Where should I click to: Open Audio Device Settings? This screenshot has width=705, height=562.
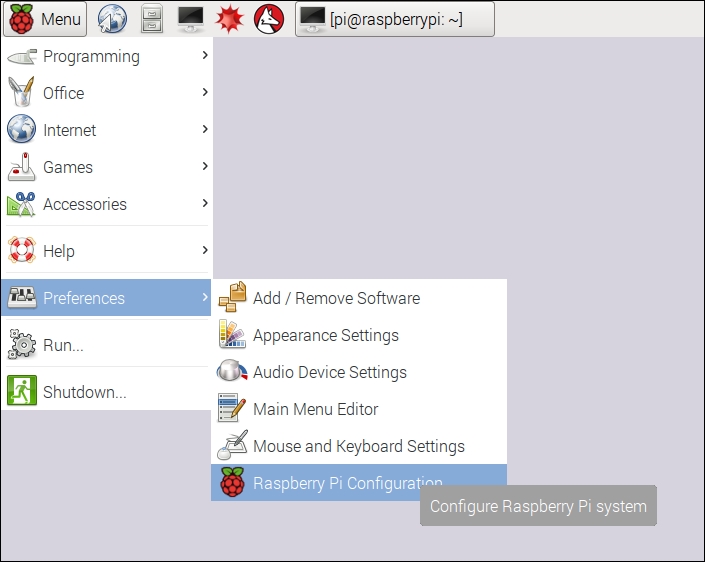tap(359, 372)
